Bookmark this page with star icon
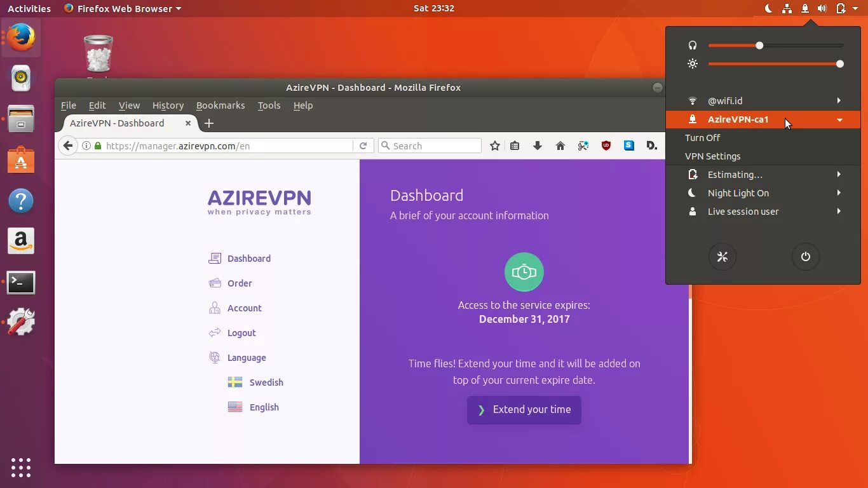The width and height of the screenshot is (868, 488). coord(495,146)
